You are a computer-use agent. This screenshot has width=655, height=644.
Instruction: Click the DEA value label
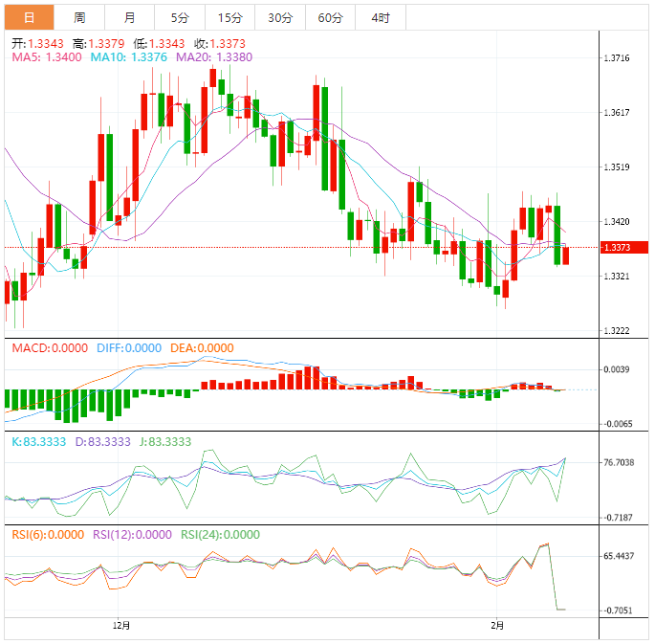click(x=201, y=348)
